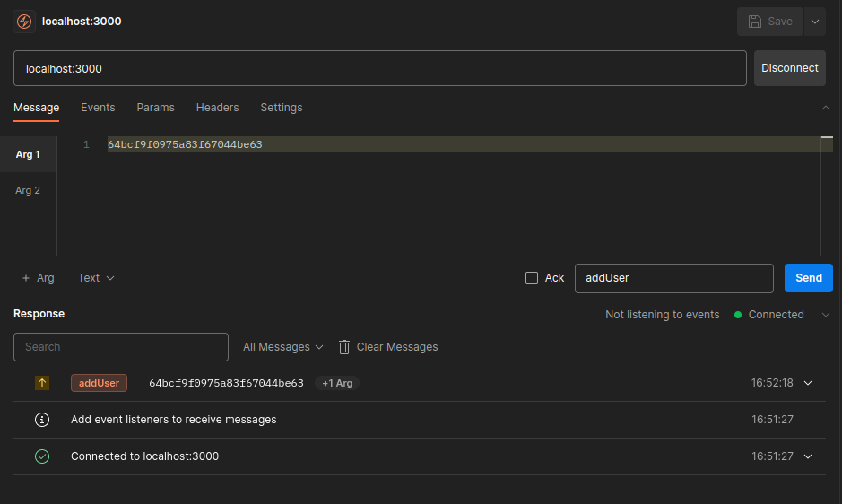Switch to the Message tab
Image resolution: width=842 pixels, height=504 pixels.
tap(36, 108)
